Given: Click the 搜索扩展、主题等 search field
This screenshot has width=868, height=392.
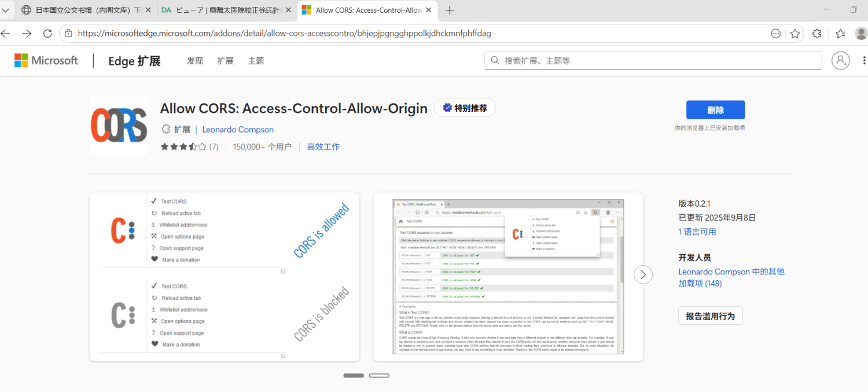Looking at the screenshot, I should (x=653, y=60).
